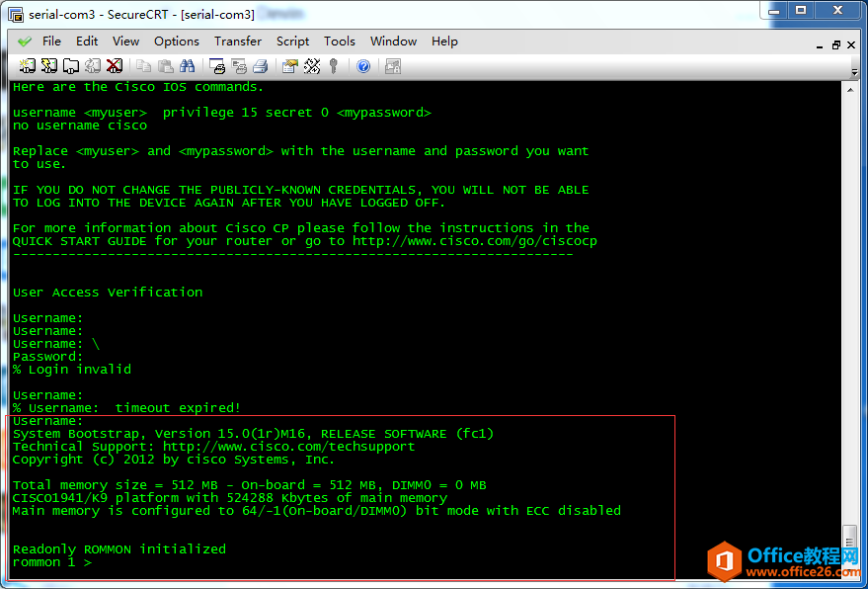Click the Print Selection icon
Image resolution: width=868 pixels, height=589 pixels.
point(239,66)
